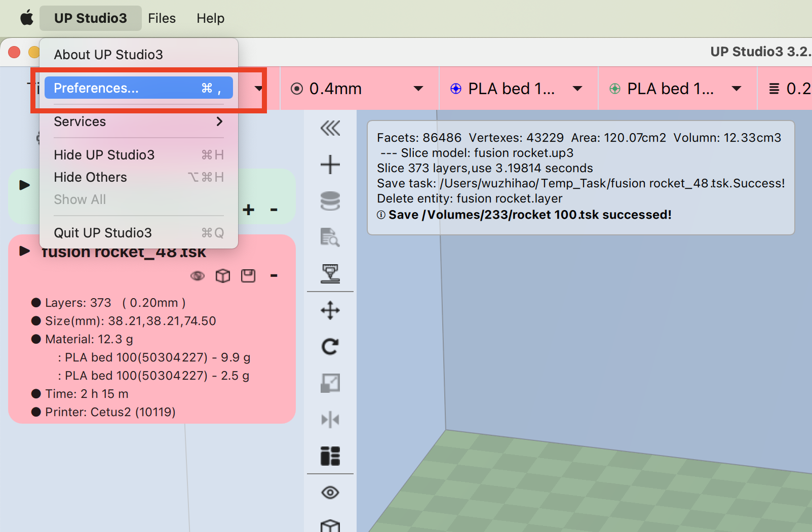The image size is (812, 532).
Task: Click the Layers: 373 line
Action: coord(108,303)
